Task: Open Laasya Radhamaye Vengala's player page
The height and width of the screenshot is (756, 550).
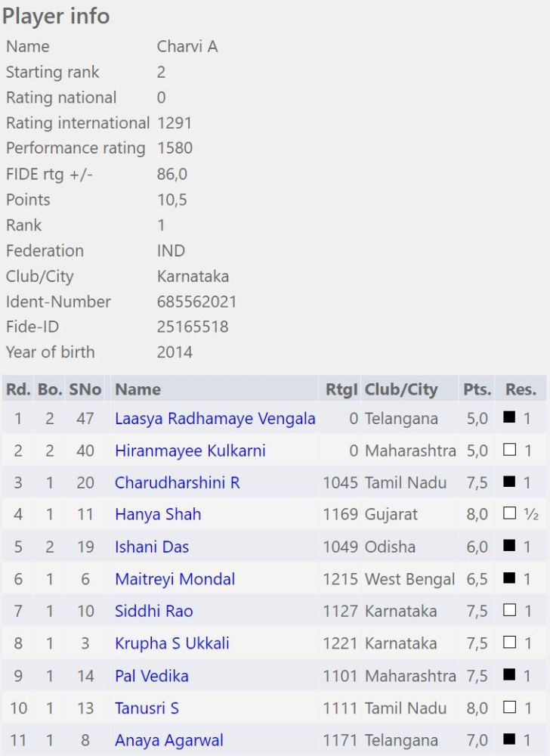Action: (215, 419)
